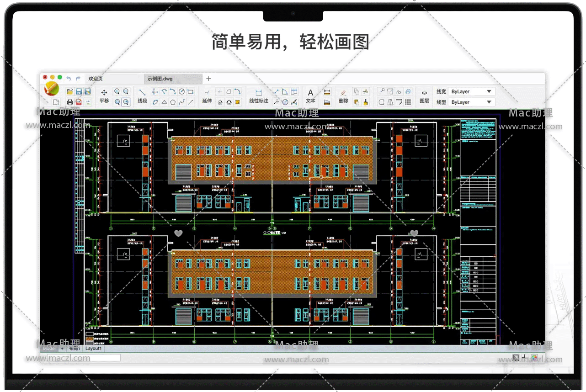Image resolution: width=586 pixels, height=392 pixels.
Task: Click the printer icon in toolbar
Action: pyautogui.click(x=69, y=102)
